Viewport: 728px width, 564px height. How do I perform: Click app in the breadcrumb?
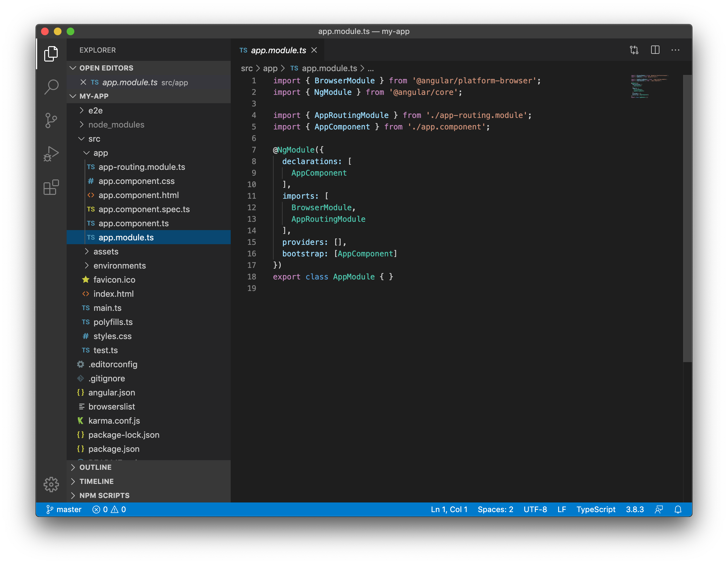pyautogui.click(x=270, y=68)
